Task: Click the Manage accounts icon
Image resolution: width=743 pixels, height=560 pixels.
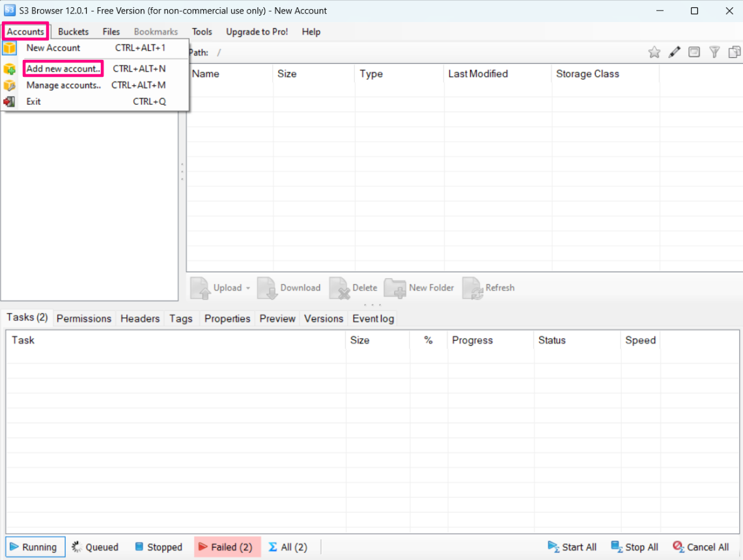Action: point(10,85)
